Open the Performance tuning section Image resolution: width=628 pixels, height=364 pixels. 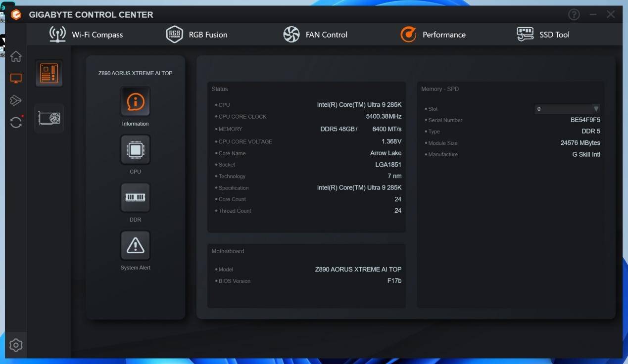pyautogui.click(x=433, y=35)
